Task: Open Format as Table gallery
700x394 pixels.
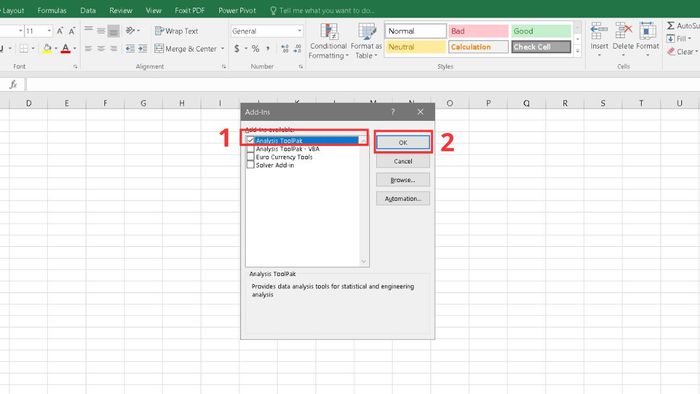Action: [366, 41]
